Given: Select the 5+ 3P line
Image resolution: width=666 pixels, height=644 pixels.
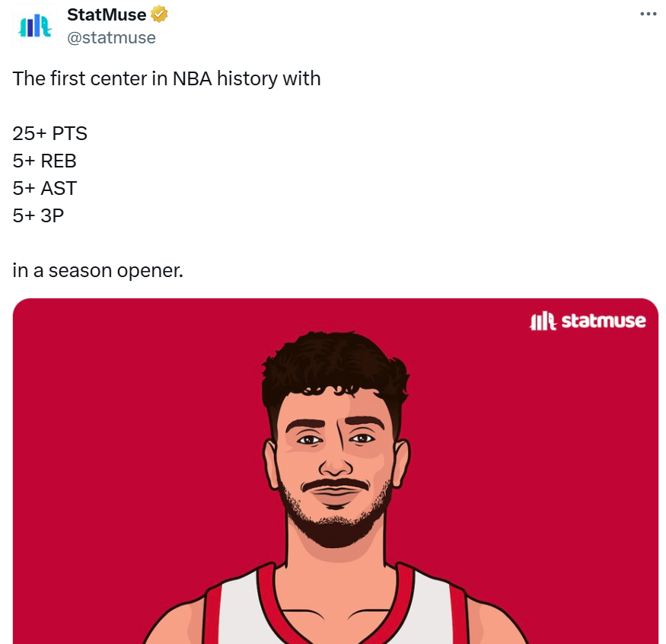Looking at the screenshot, I should click(x=38, y=215).
